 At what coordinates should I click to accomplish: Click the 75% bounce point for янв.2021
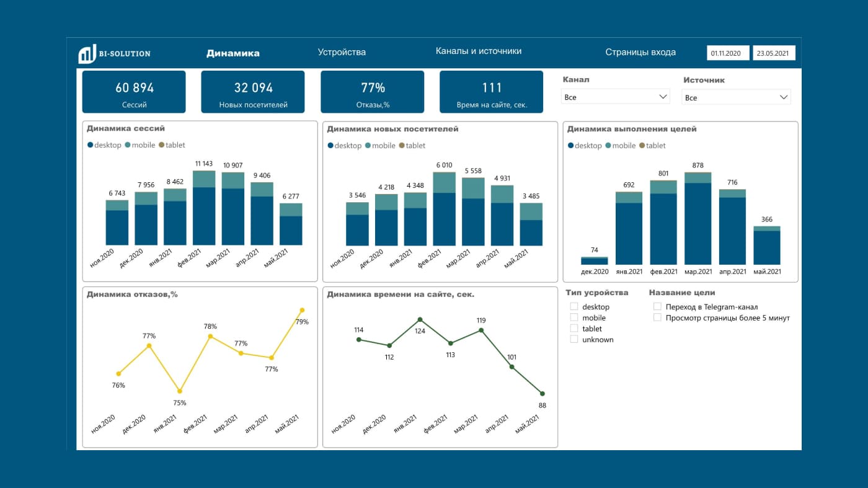(x=180, y=391)
